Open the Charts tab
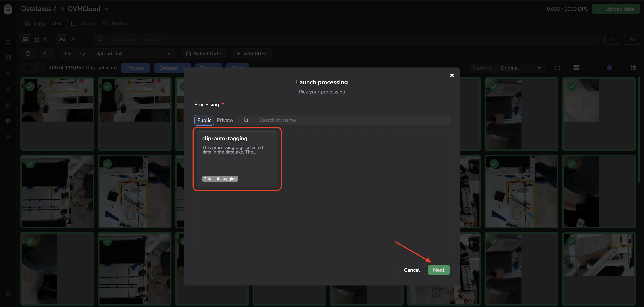 [x=84, y=23]
